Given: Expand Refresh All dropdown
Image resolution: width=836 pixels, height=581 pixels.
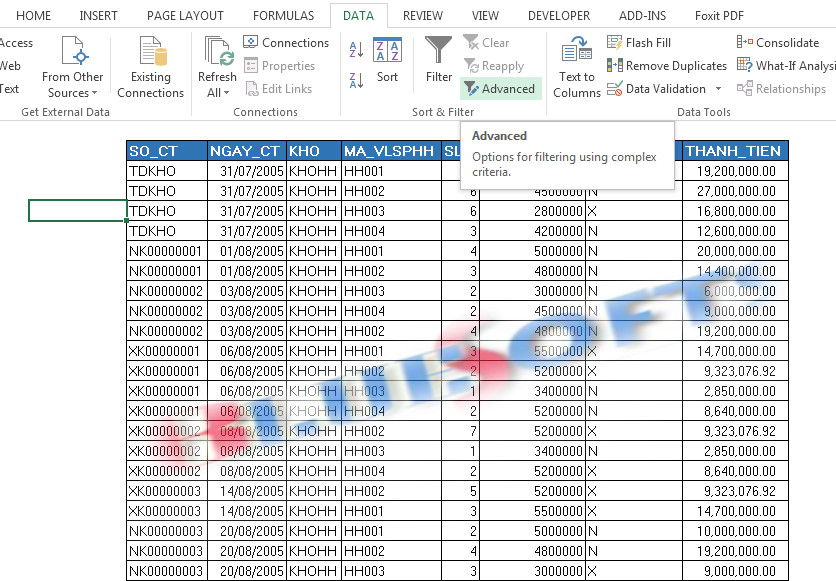Looking at the screenshot, I should (217, 93).
